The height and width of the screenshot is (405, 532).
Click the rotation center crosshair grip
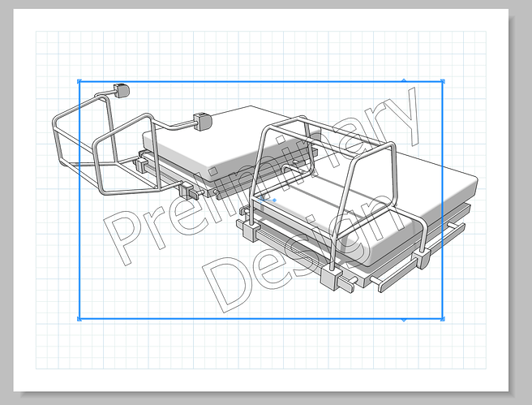[261, 200]
